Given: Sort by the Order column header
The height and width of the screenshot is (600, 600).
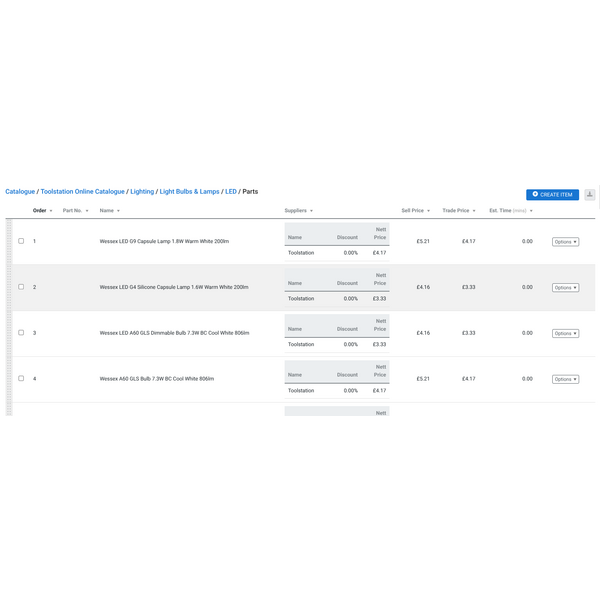Looking at the screenshot, I should point(42,211).
